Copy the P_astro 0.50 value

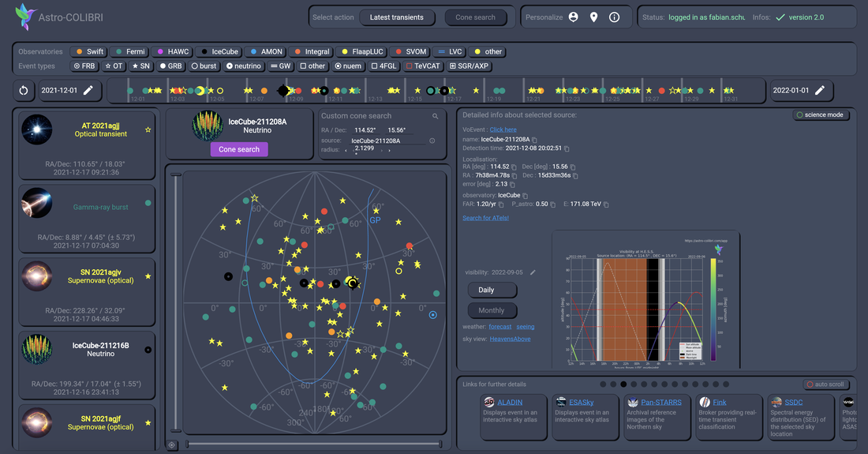552,204
